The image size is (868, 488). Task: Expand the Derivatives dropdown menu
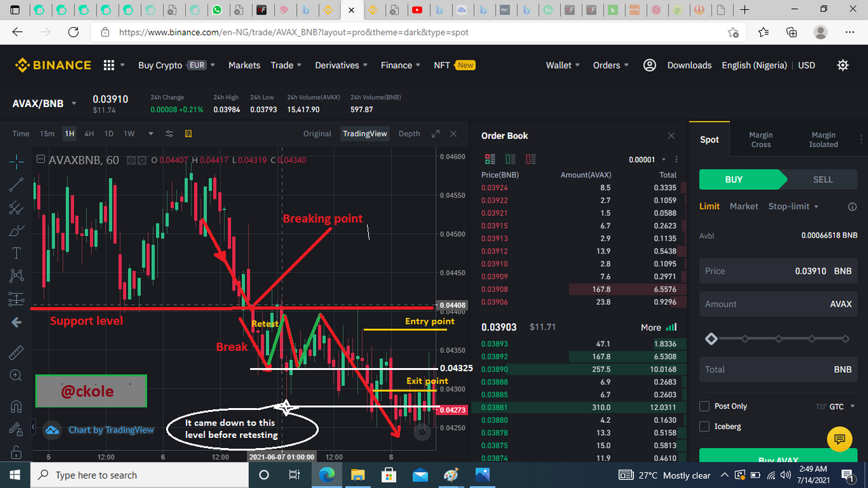[x=341, y=65]
